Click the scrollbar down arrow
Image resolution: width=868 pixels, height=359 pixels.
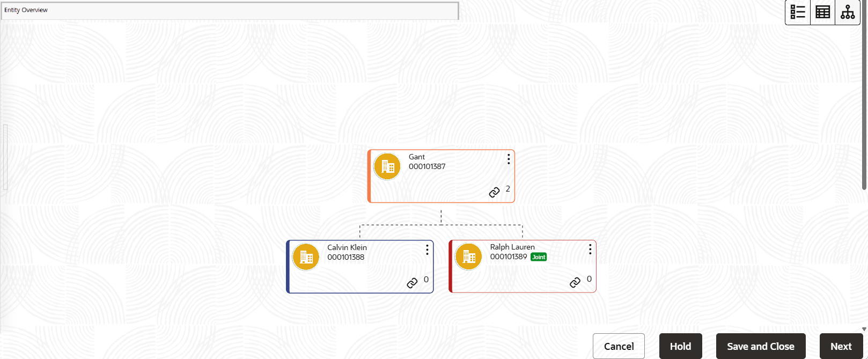[864, 329]
